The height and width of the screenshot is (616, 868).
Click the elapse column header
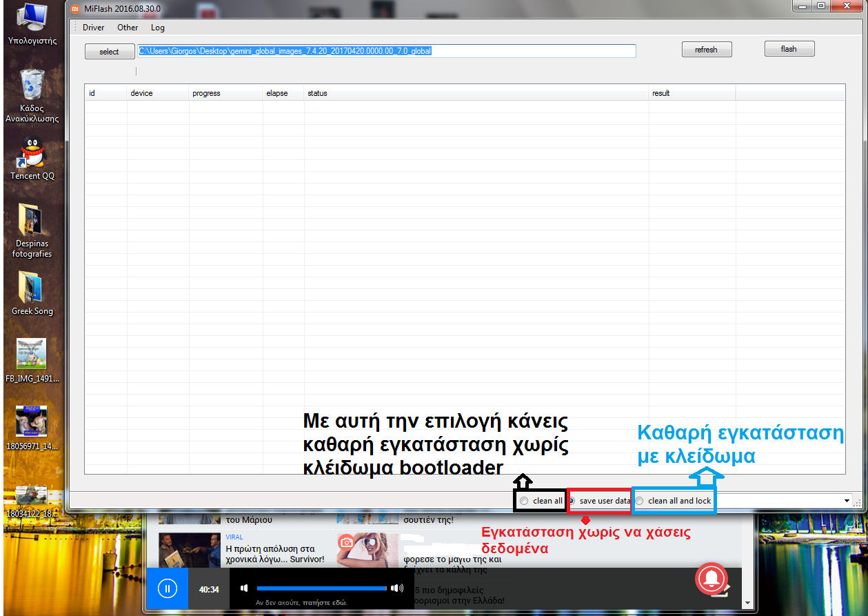283,93
